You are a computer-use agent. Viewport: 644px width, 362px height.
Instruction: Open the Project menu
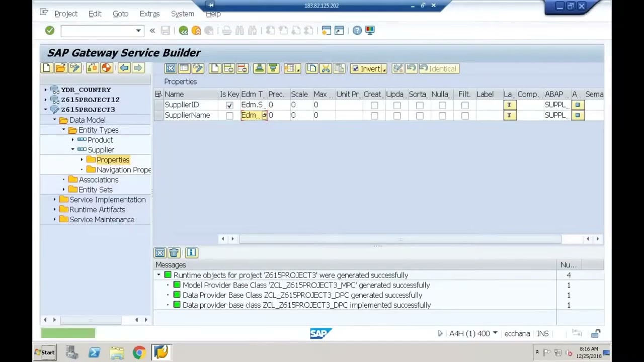[66, 14]
